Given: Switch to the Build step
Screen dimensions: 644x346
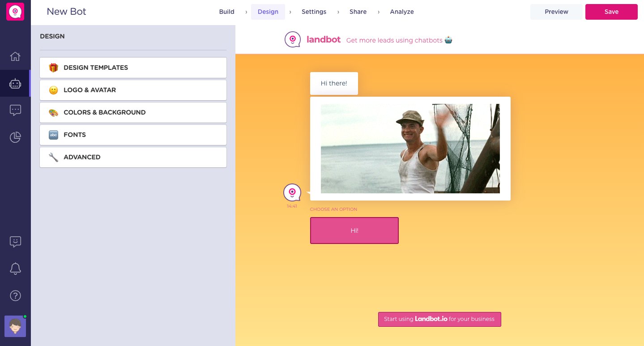Looking at the screenshot, I should 227,12.
